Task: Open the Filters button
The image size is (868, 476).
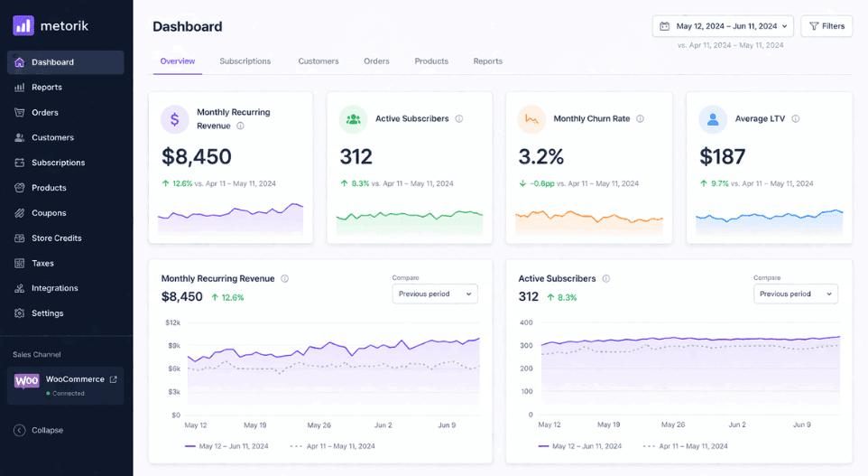Action: click(826, 26)
